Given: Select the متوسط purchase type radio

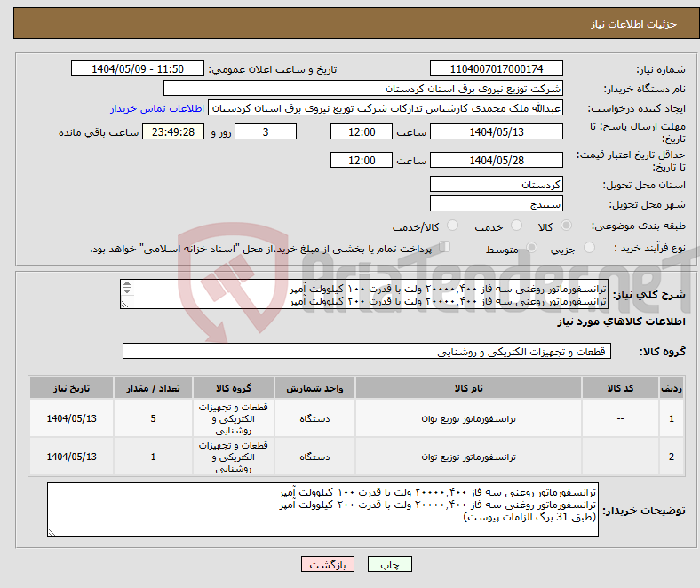Looking at the screenshot, I should pyautogui.click(x=532, y=248).
